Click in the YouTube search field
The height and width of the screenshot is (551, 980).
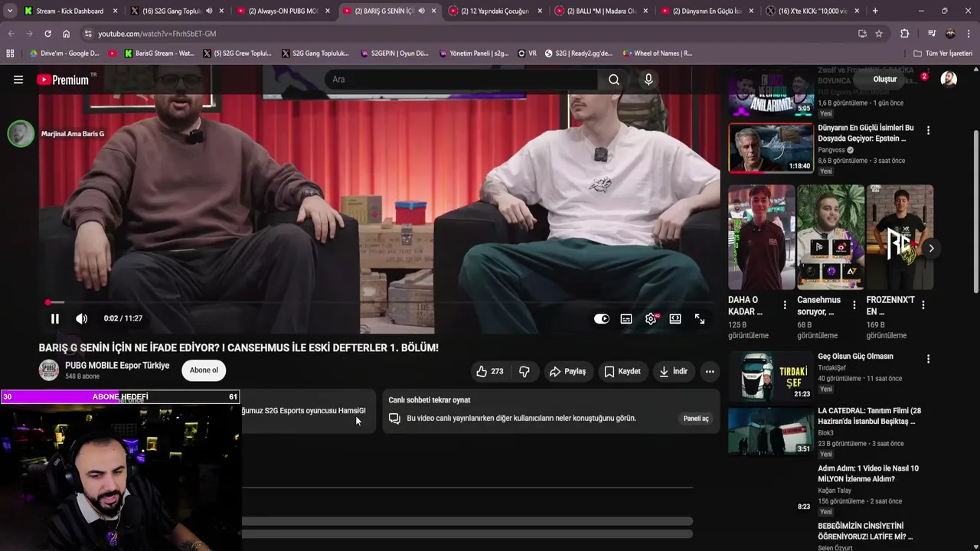coord(461,80)
